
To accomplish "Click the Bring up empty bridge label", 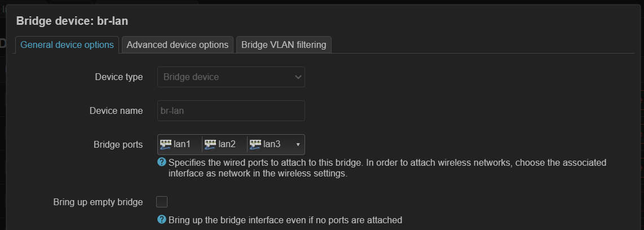I will [x=98, y=202].
